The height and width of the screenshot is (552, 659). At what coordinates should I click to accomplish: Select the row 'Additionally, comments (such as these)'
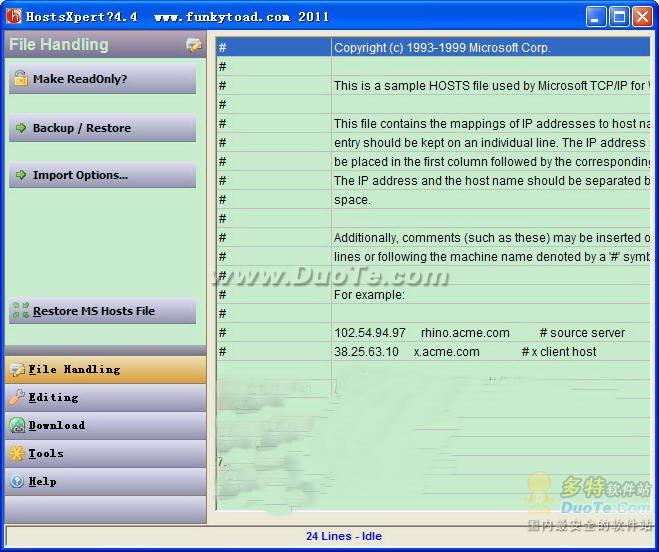tap(433, 238)
